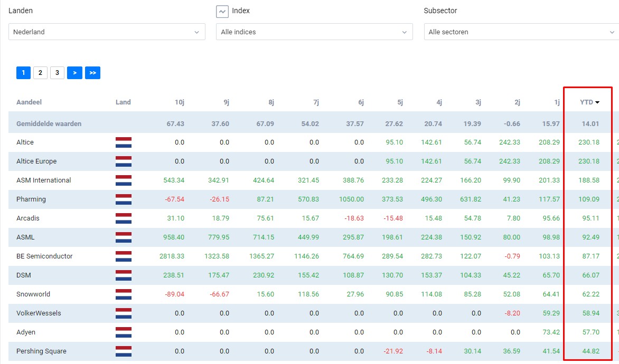The width and height of the screenshot is (619, 364).
Task: Open the DSM stock link
Action: (x=24, y=275)
